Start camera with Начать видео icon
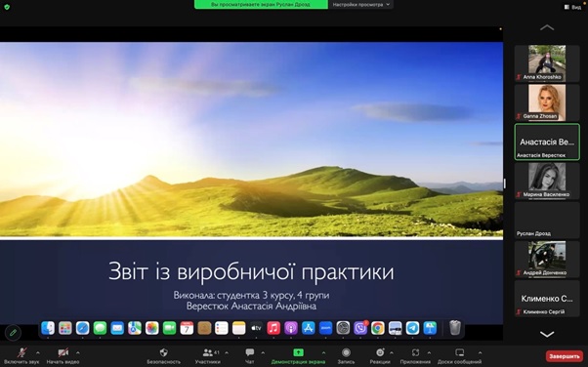Image resolution: width=588 pixels, height=367 pixels. click(x=63, y=353)
